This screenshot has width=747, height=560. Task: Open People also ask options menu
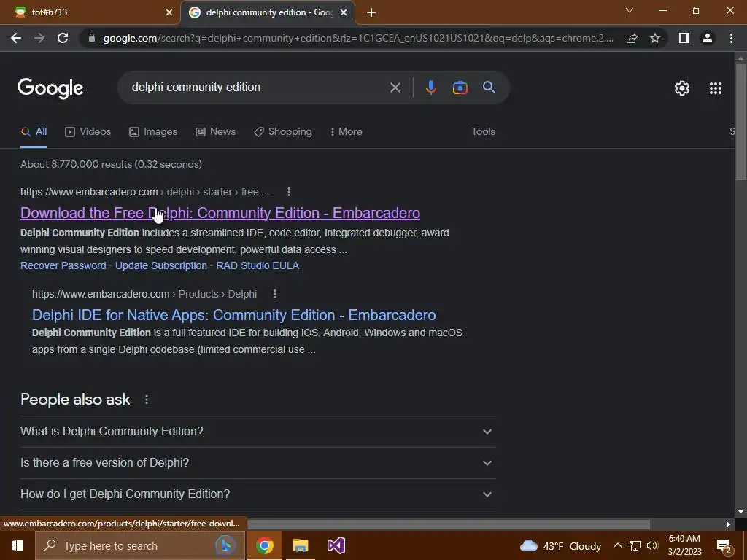[146, 400]
